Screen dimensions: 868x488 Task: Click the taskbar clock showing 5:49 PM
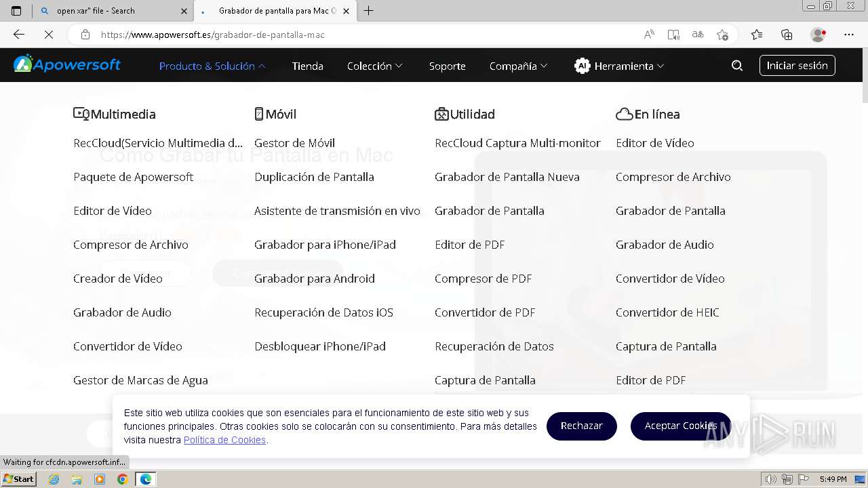(833, 479)
